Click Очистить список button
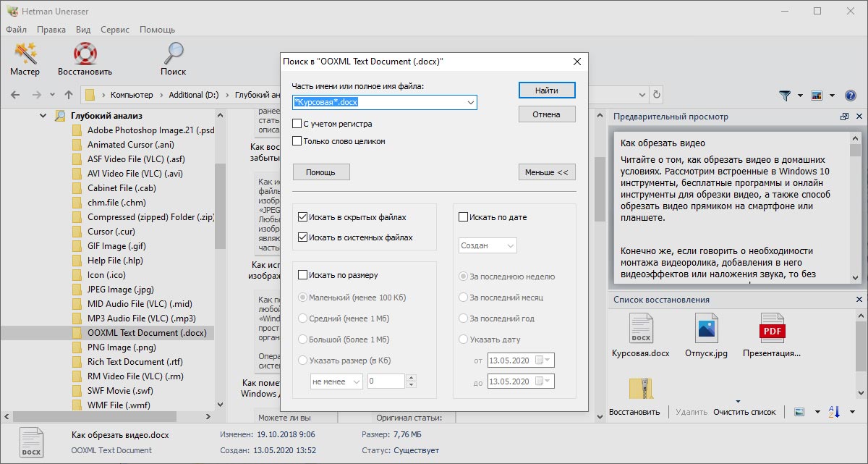868x464 pixels. [744, 412]
